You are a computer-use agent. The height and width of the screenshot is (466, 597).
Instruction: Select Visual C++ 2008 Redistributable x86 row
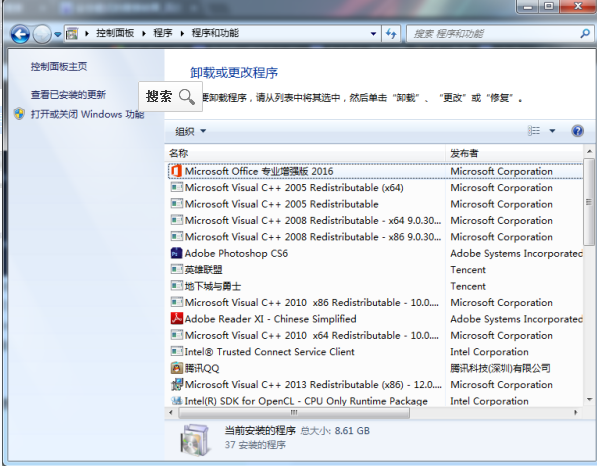(x=375, y=237)
